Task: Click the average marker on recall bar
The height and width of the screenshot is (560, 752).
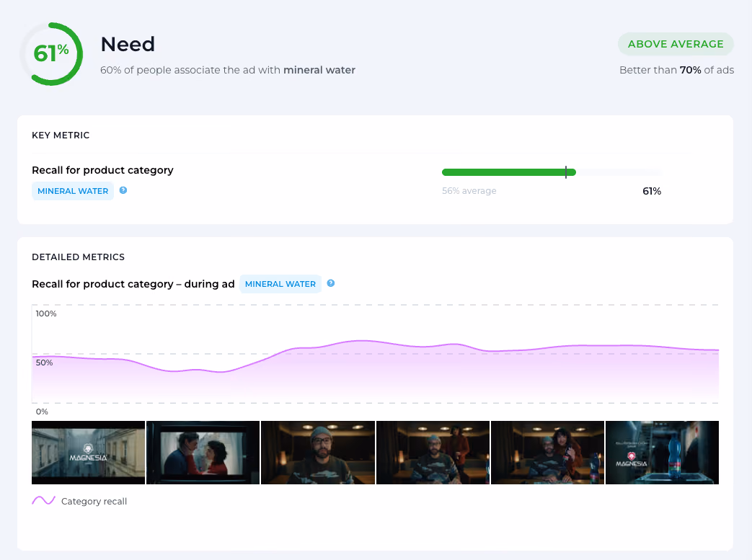Action: [566, 172]
